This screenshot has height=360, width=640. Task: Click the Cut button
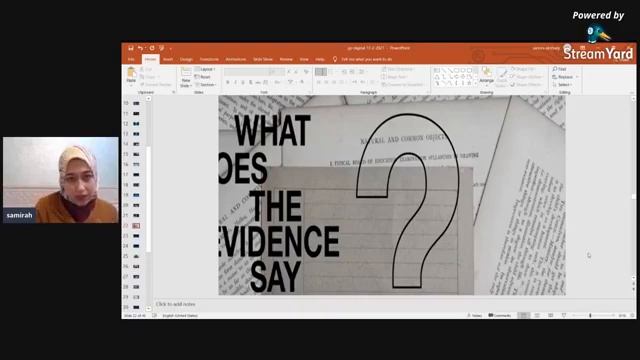(x=147, y=69)
